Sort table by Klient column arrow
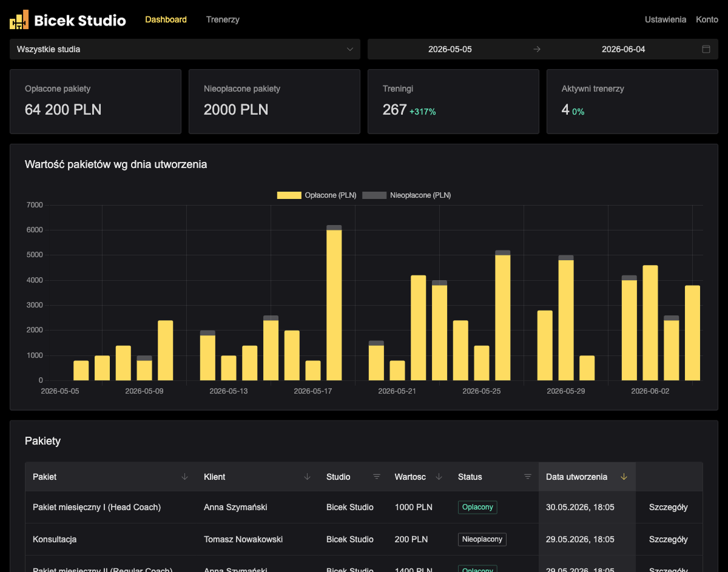Image resolution: width=728 pixels, height=572 pixels. (x=307, y=477)
